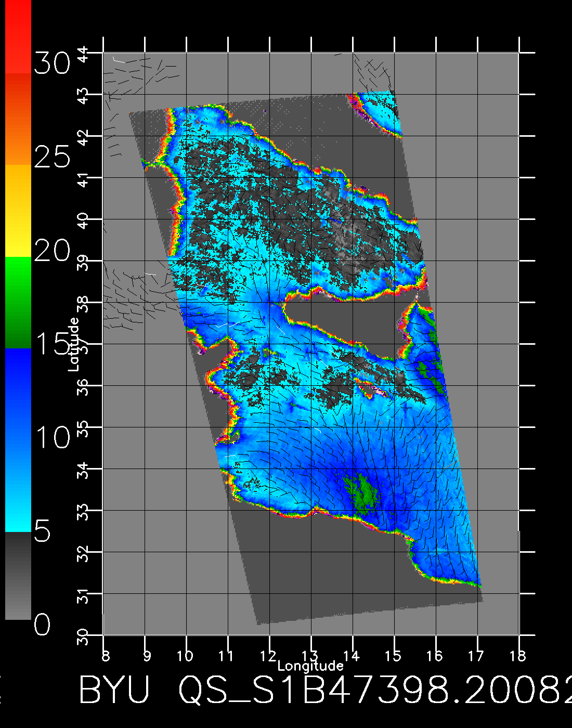Image resolution: width=572 pixels, height=728 pixels.
Task: Click the bright red colorbar segment above 30
Action: pyautogui.click(x=18, y=36)
